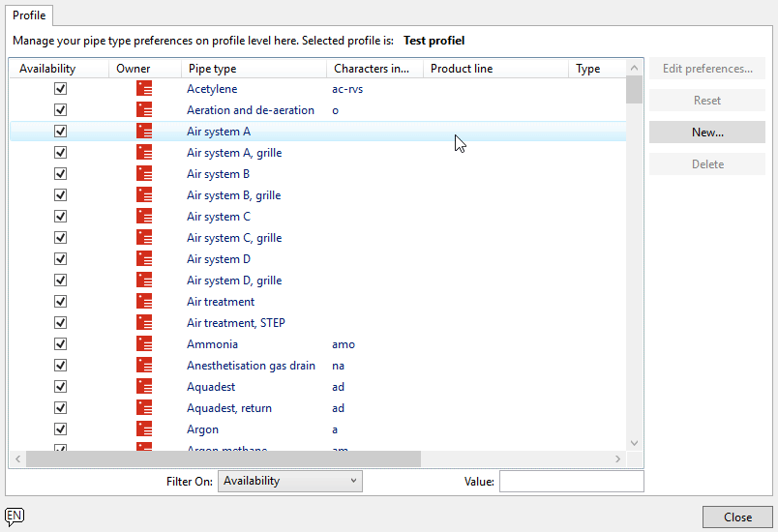Select the Profile tab

tap(29, 15)
